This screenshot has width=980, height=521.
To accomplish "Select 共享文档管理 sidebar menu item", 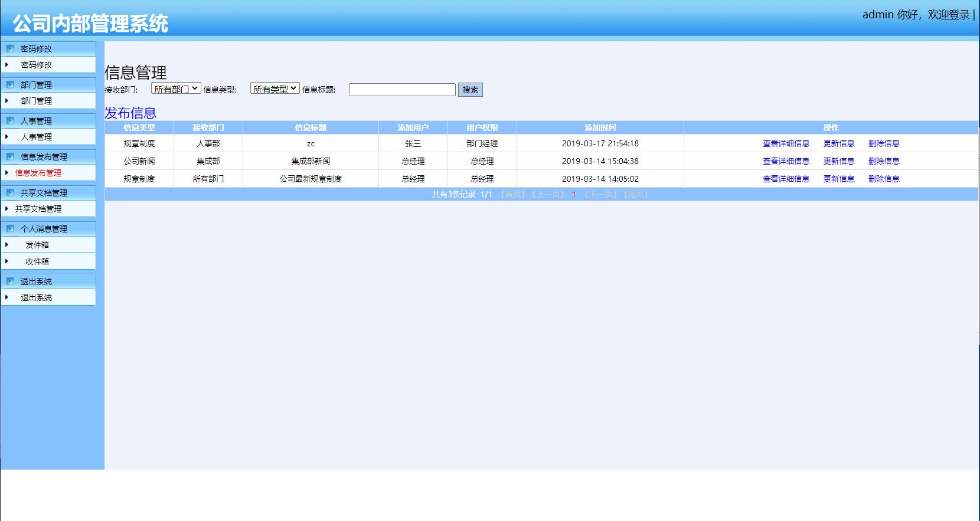I will coord(38,209).
